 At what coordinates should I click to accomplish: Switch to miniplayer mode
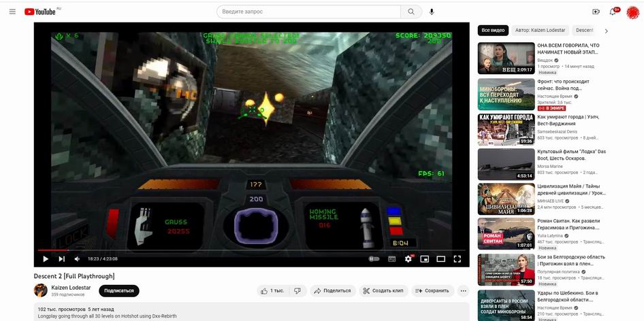[425, 259]
